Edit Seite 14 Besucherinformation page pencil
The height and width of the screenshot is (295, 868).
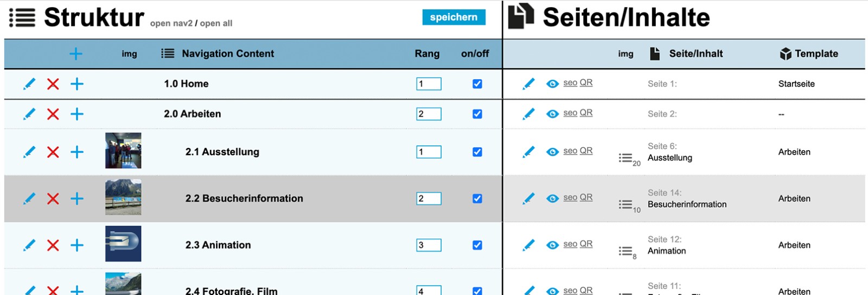point(528,198)
